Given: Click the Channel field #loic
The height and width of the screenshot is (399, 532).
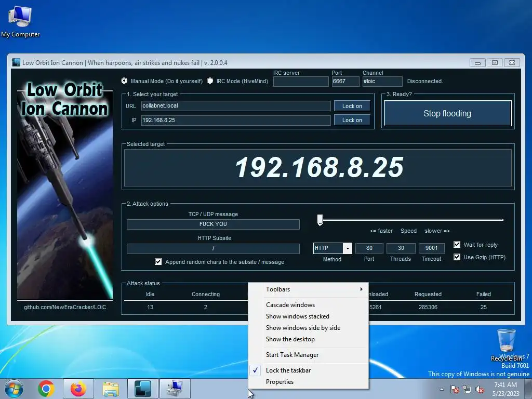Looking at the screenshot, I should click(382, 82).
